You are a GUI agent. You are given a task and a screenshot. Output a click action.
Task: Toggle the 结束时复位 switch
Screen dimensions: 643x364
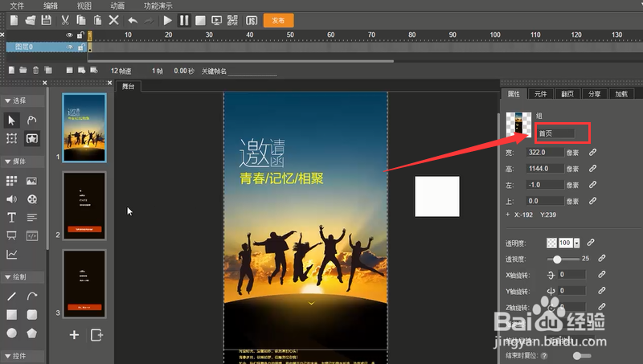[582, 356]
